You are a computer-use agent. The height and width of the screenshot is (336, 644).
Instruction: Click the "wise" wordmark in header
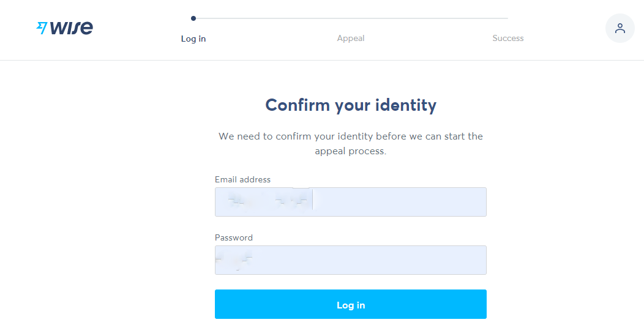(x=72, y=28)
